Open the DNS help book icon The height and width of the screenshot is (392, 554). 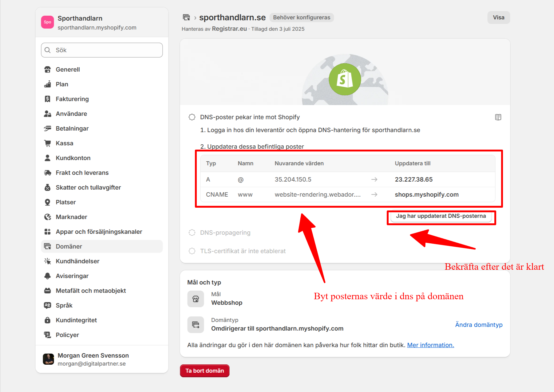coord(498,117)
